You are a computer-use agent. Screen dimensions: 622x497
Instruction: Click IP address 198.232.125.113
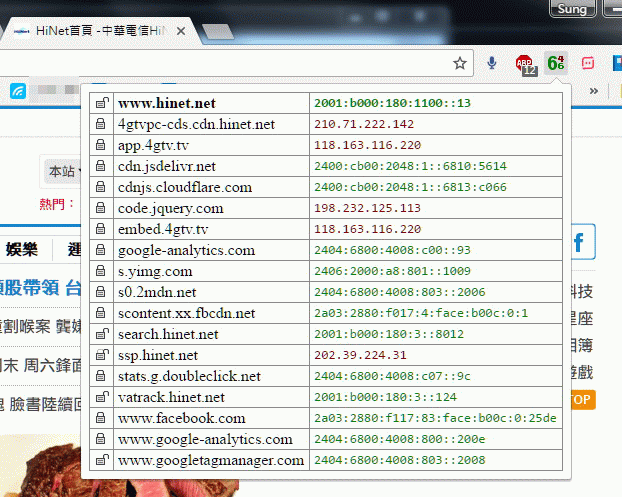tap(367, 208)
